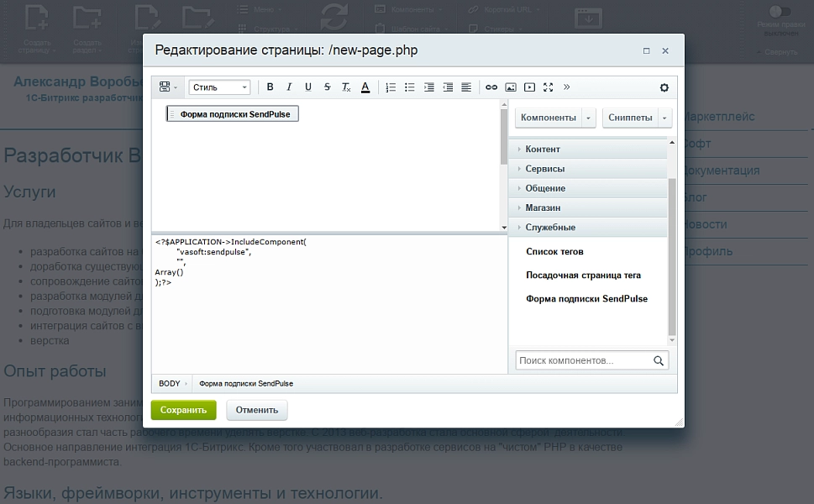Image resolution: width=814 pixels, height=504 pixels.
Task: Open the Стиль dropdown
Action: 219,87
